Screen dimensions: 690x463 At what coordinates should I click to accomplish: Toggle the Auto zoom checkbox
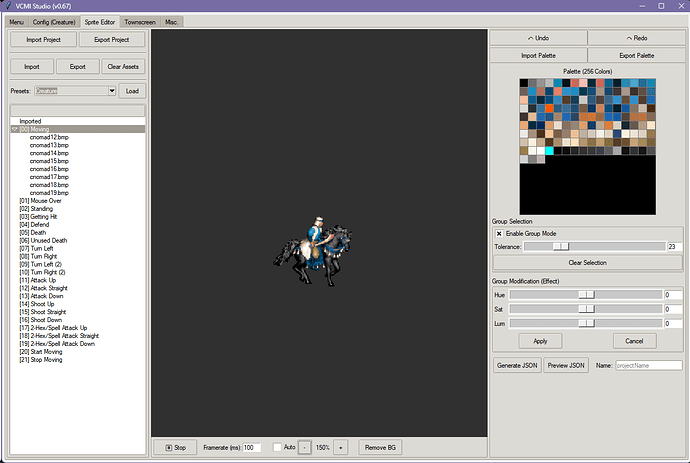pyautogui.click(x=277, y=447)
